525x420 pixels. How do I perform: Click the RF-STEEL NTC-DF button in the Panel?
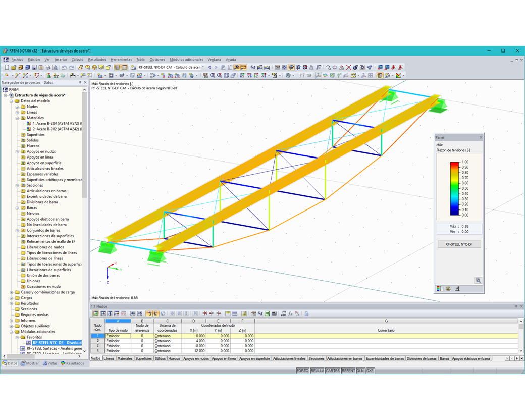coord(458,244)
